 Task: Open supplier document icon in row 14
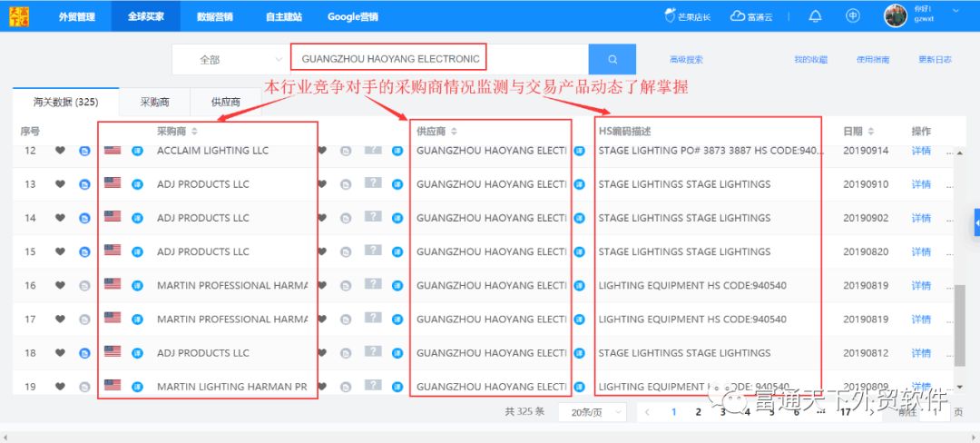[x=346, y=218]
